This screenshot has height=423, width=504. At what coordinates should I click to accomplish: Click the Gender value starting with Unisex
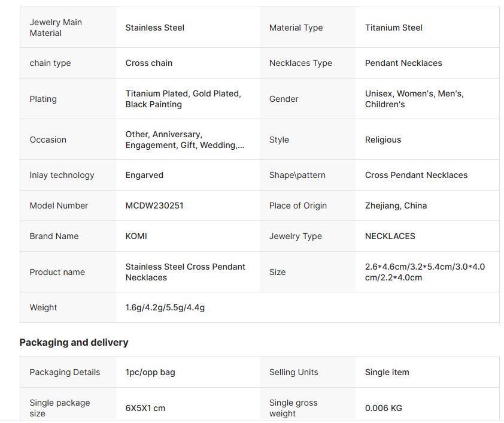(x=414, y=99)
